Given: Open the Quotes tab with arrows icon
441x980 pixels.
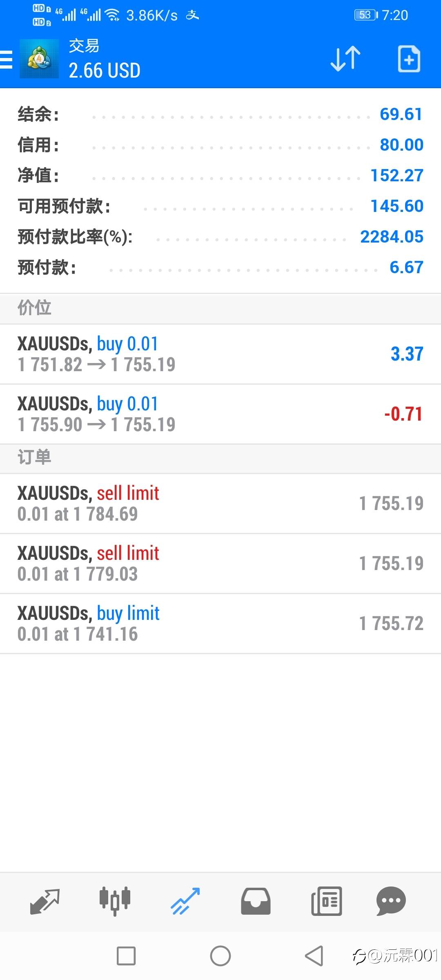Looking at the screenshot, I should pyautogui.click(x=45, y=901).
